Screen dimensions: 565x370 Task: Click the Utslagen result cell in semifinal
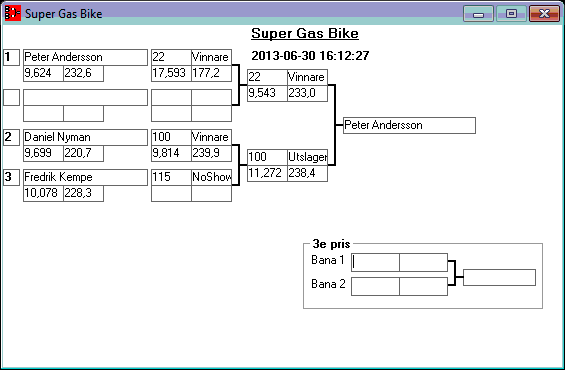[x=307, y=157]
